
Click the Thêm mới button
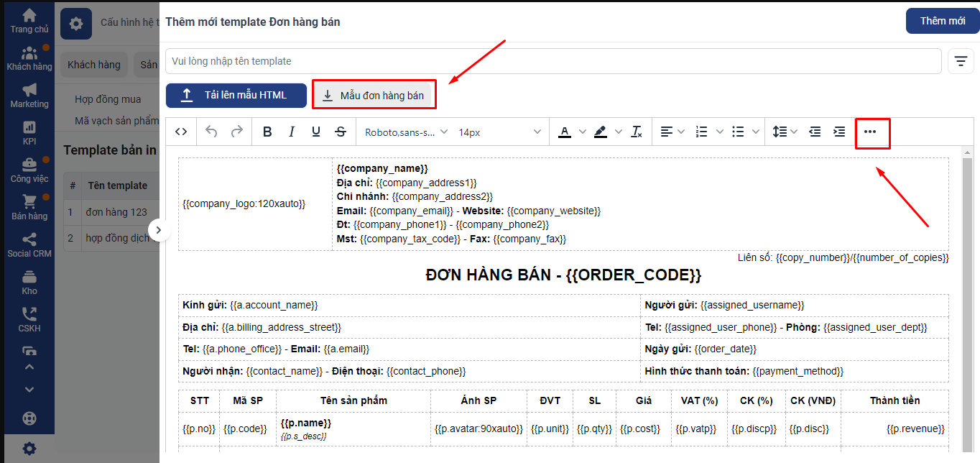click(942, 21)
